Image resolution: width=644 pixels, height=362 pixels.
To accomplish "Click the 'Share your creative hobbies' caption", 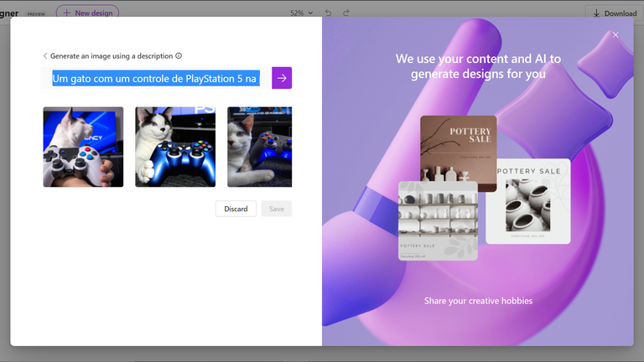I will (x=478, y=301).
